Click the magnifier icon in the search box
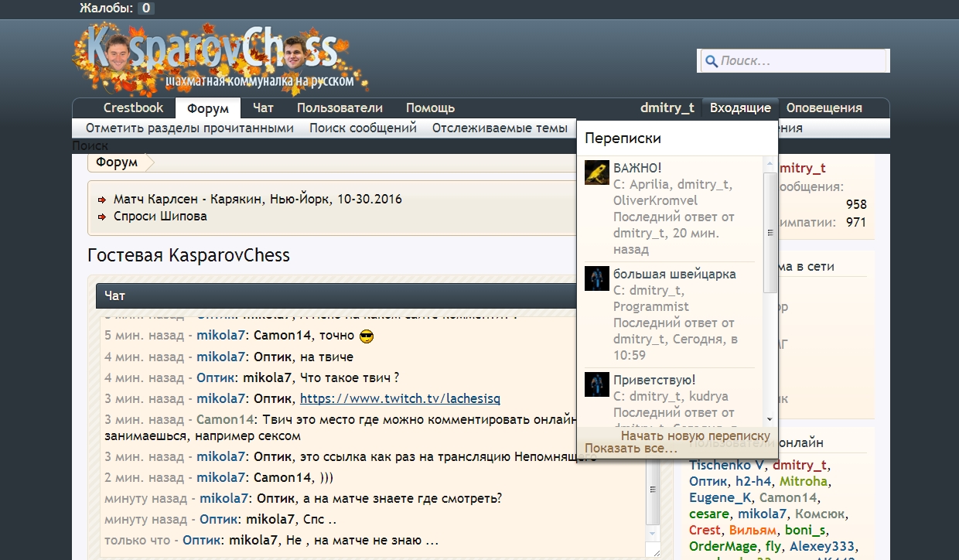The width and height of the screenshot is (959, 560). coord(711,61)
